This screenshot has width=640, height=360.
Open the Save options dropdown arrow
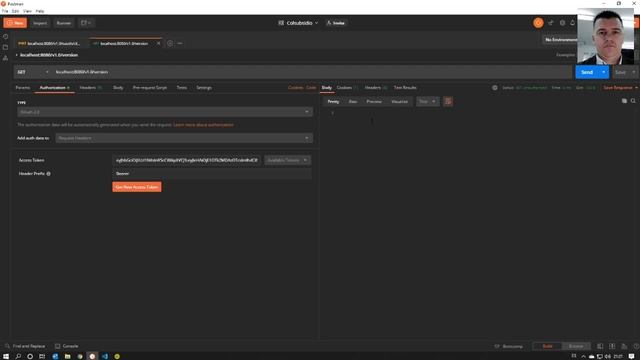(633, 72)
